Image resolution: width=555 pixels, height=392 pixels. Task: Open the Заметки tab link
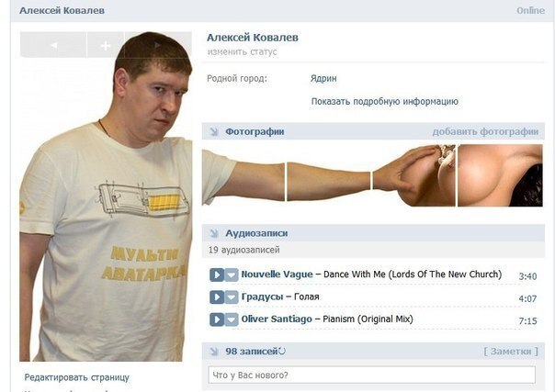[x=511, y=352]
